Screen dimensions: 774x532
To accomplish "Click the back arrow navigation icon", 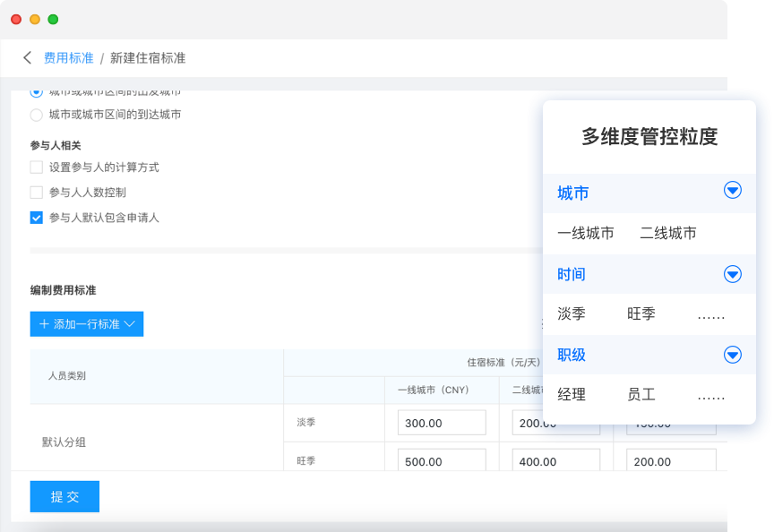I will (x=28, y=56).
